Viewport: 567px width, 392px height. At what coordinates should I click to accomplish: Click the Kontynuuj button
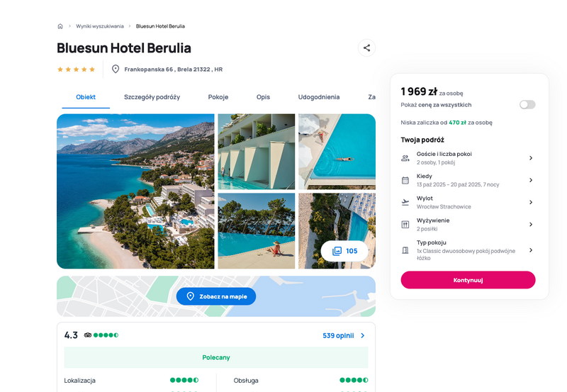(468, 280)
